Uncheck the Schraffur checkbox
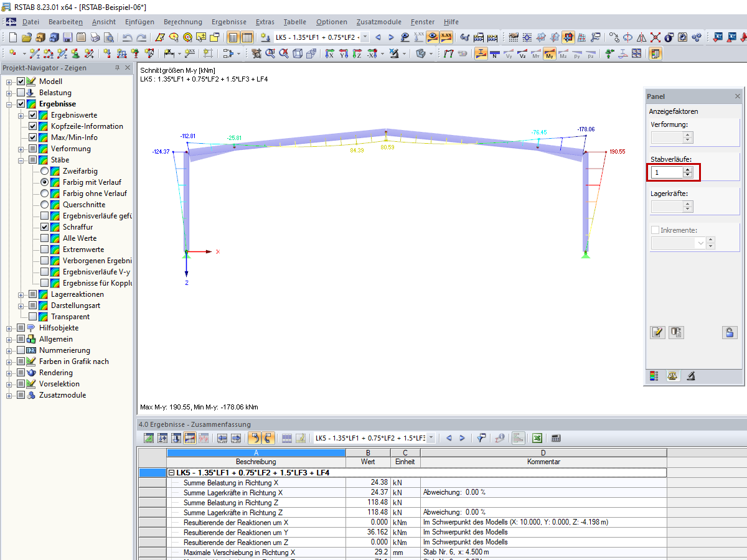The image size is (747, 560). click(x=44, y=227)
